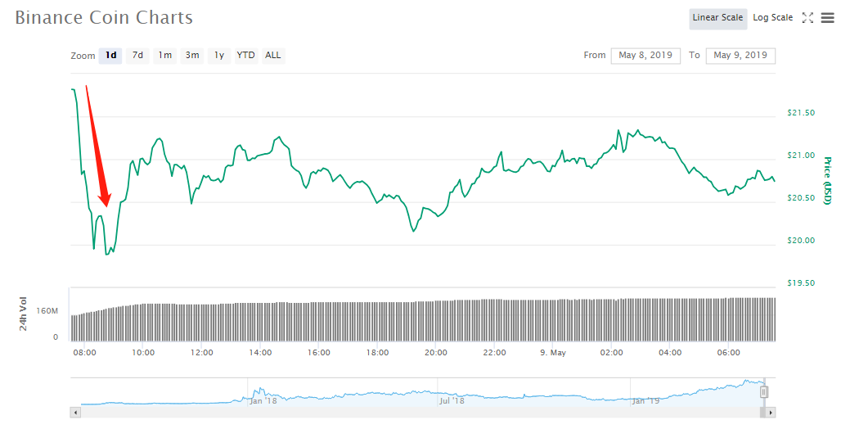The width and height of the screenshot is (868, 429).
Task: Select the 1d zoom range
Action: click(x=110, y=56)
